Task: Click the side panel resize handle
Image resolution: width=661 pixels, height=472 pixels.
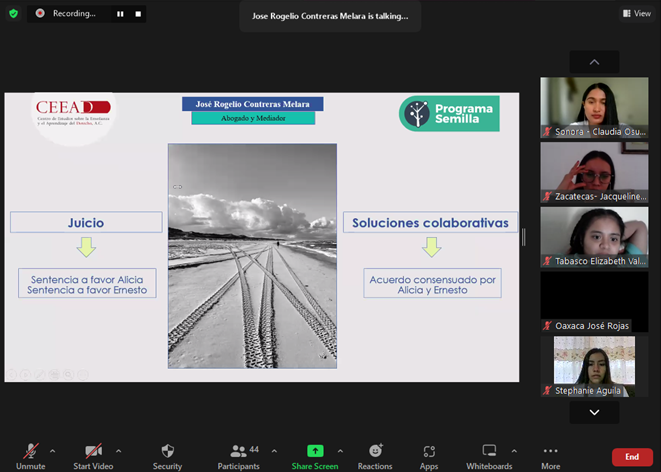Action: (x=524, y=237)
